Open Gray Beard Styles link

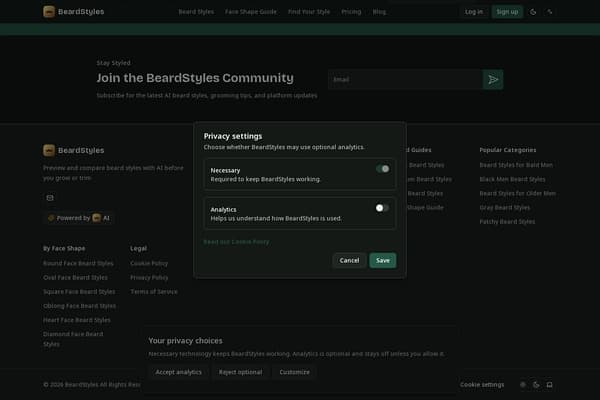(505, 207)
